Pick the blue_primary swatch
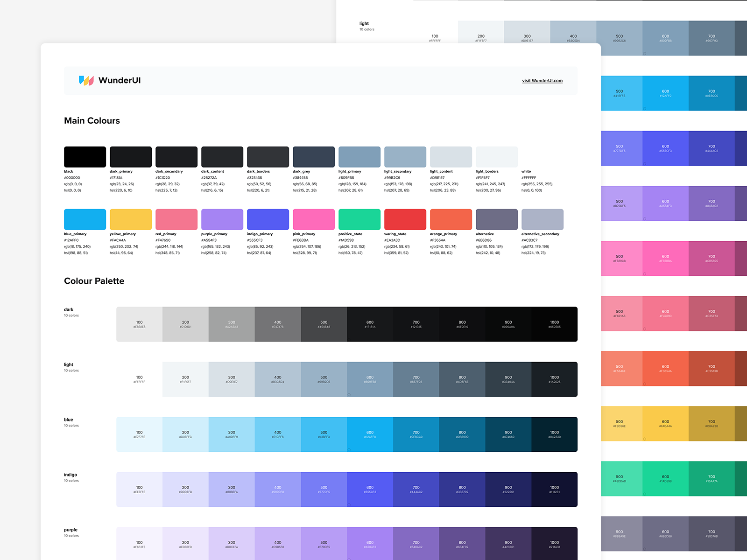Screen dimensions: 747x560 [x=85, y=219]
